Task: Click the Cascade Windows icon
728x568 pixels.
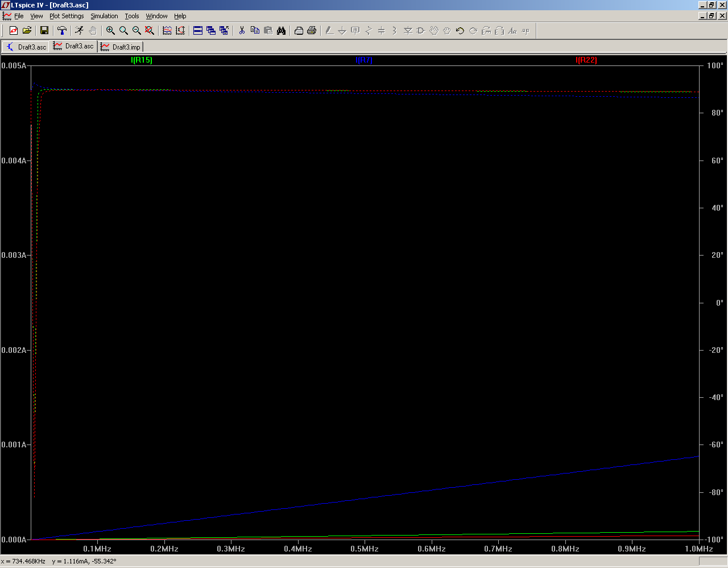Action: (x=211, y=31)
